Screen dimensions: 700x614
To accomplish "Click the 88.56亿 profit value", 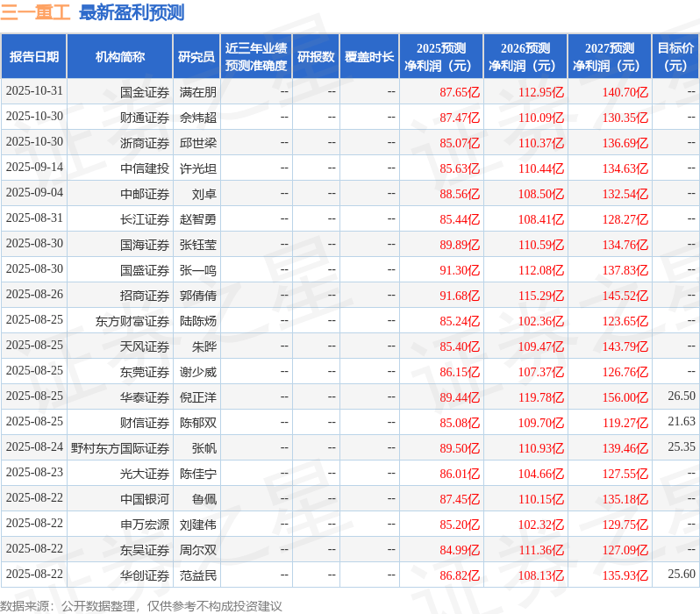I will (x=460, y=194).
